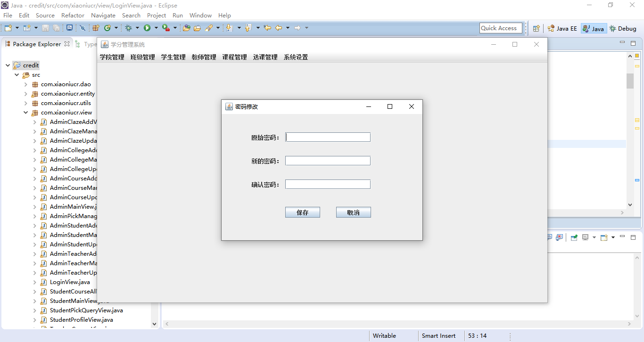The width and height of the screenshot is (644, 342).
Task: Click the Open Type icon
Action: pos(186,28)
